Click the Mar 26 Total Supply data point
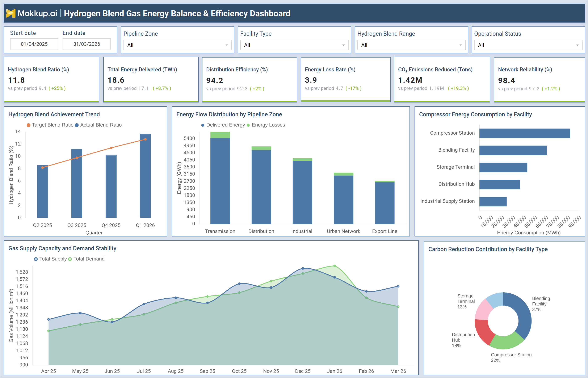 click(398, 286)
